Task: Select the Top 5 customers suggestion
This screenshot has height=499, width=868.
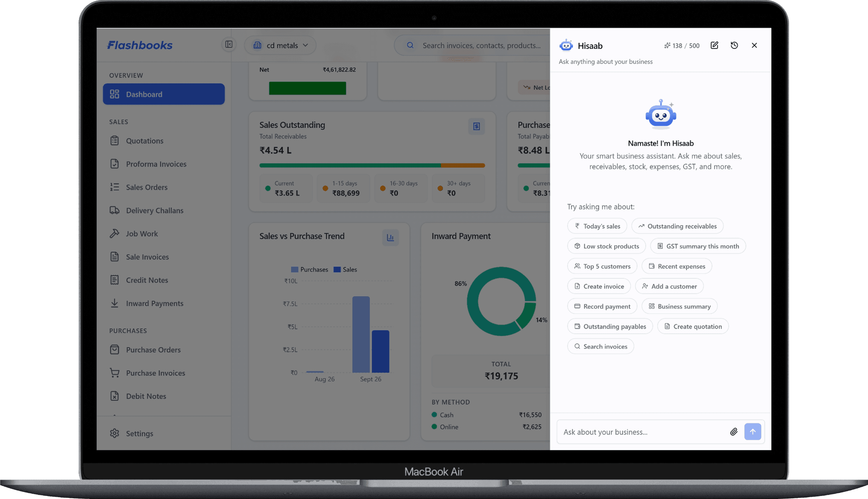Action: (x=602, y=266)
